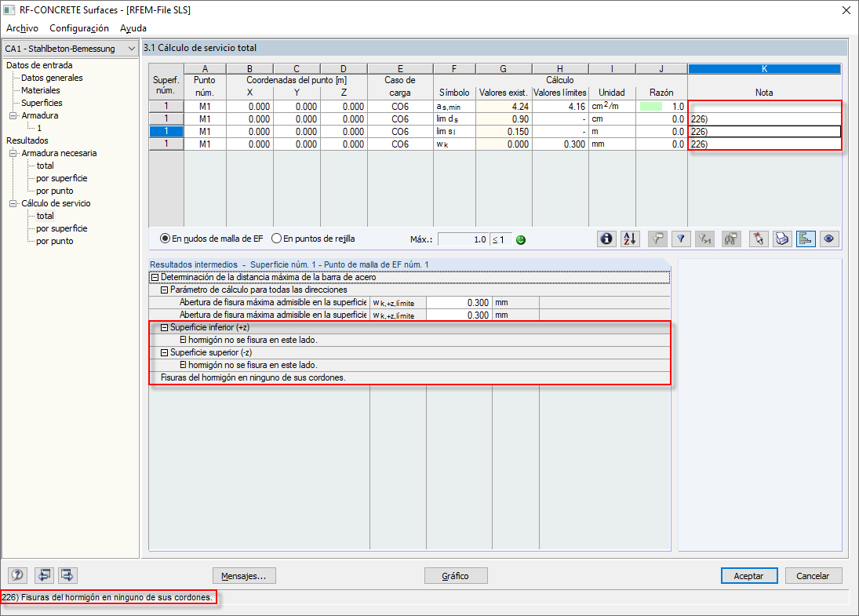859x616 pixels.
Task: Click the printer icon in toolbar
Action: (782, 239)
